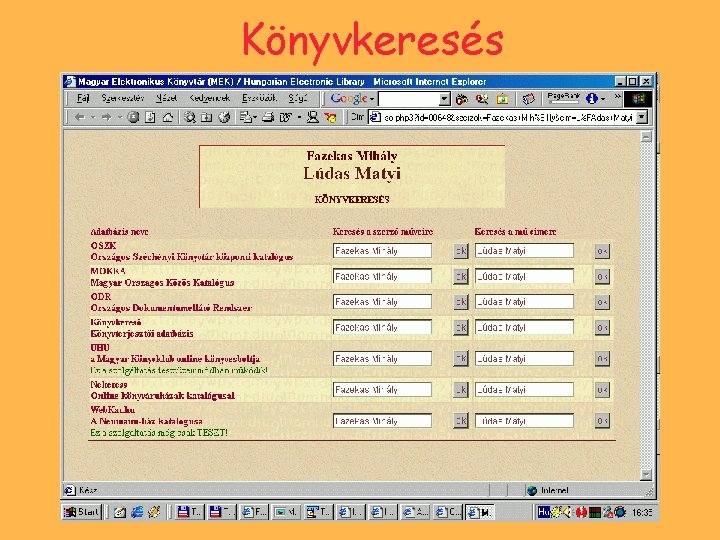This screenshot has height=540, width=720.
Task: Open the Mail toolbar icon
Action: pyautogui.click(x=246, y=118)
